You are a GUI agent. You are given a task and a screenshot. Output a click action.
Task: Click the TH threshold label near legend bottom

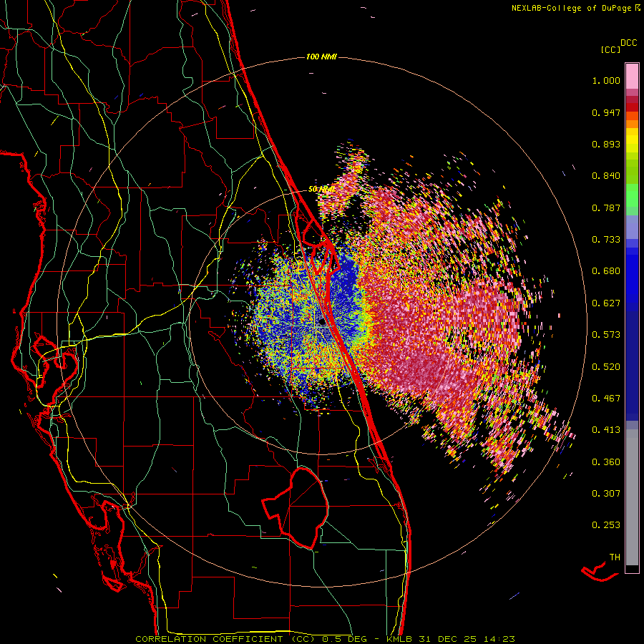[615, 557]
